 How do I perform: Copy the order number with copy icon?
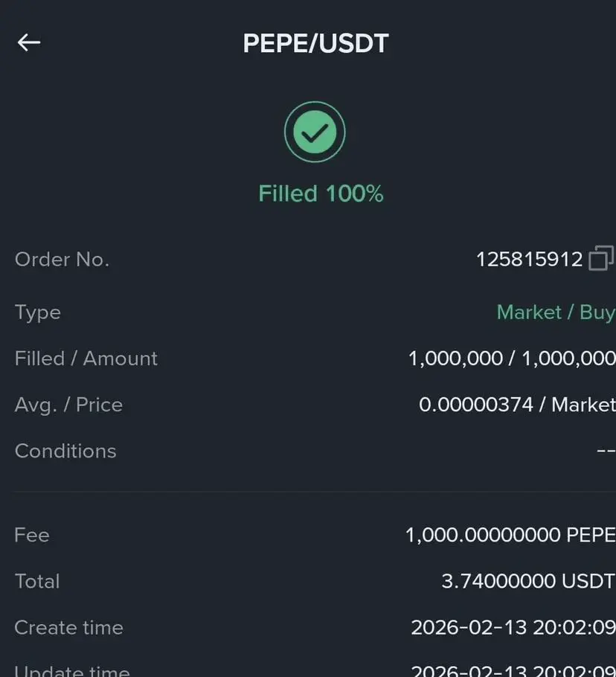click(600, 259)
